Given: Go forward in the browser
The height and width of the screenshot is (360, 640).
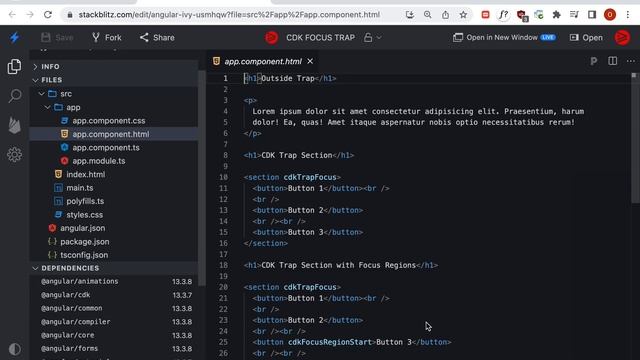Looking at the screenshot, I should 30,15.
